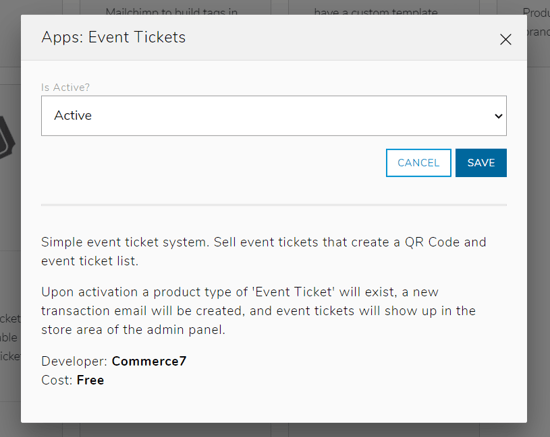Click the Cancel button
Image resolution: width=550 pixels, height=437 pixels.
tap(418, 163)
